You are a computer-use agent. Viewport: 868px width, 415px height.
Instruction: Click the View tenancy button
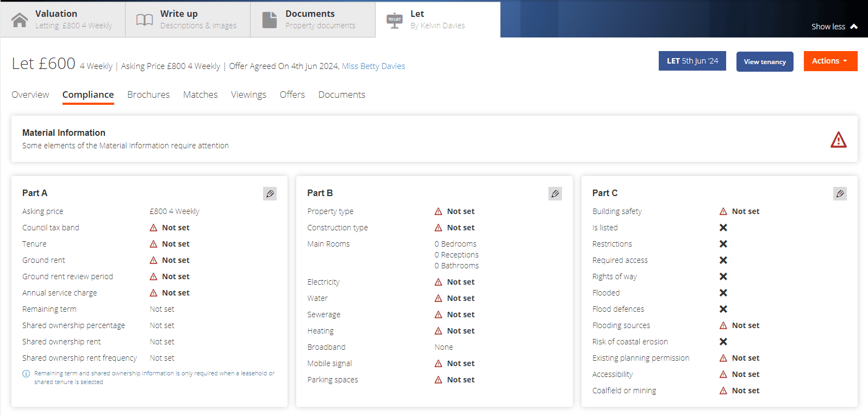pyautogui.click(x=765, y=61)
